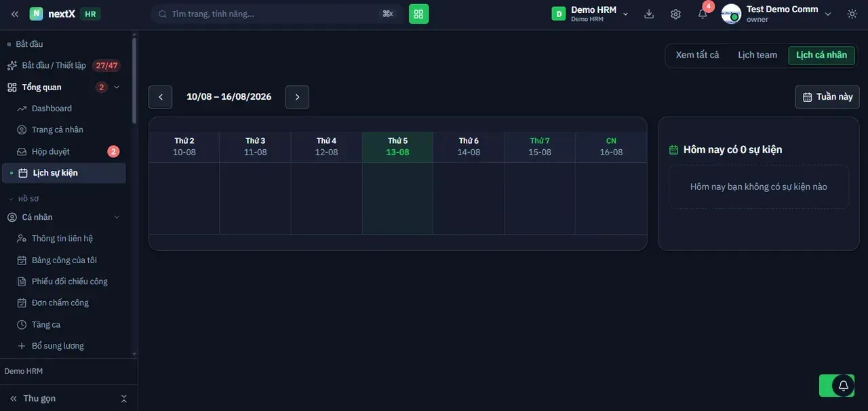Click floating bell button at bottom right

click(843, 385)
